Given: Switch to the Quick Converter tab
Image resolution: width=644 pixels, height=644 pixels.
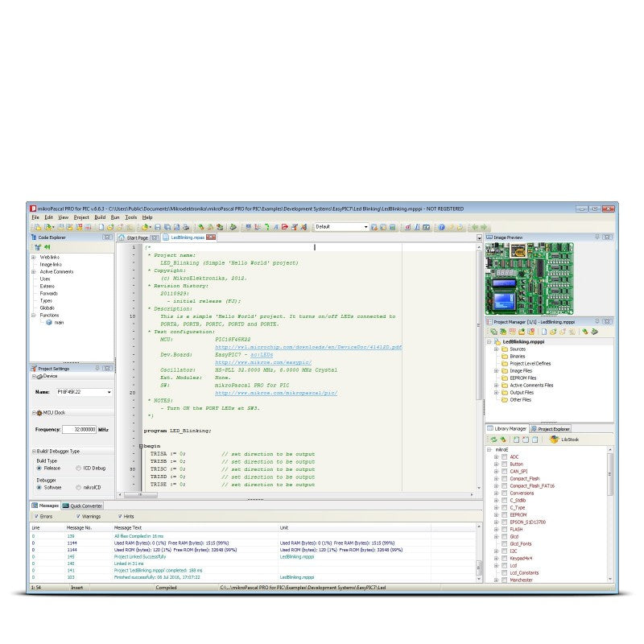Looking at the screenshot, I should pyautogui.click(x=83, y=505).
